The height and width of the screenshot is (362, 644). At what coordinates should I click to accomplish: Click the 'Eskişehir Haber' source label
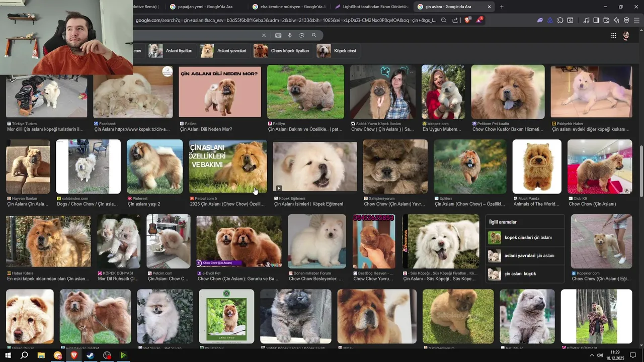(570, 124)
